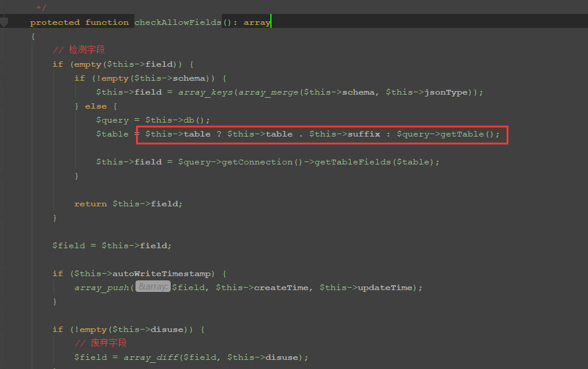The image size is (588, 369).
Task: Click the 'function' keyword
Action: (107, 22)
